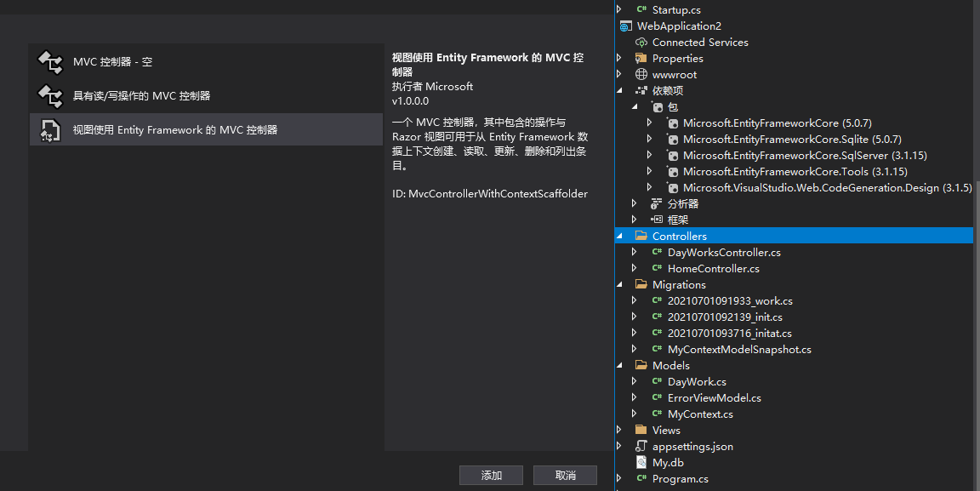Screen dimensions: 980x491
Task: Click the appsettings.json file icon
Action: click(641, 446)
